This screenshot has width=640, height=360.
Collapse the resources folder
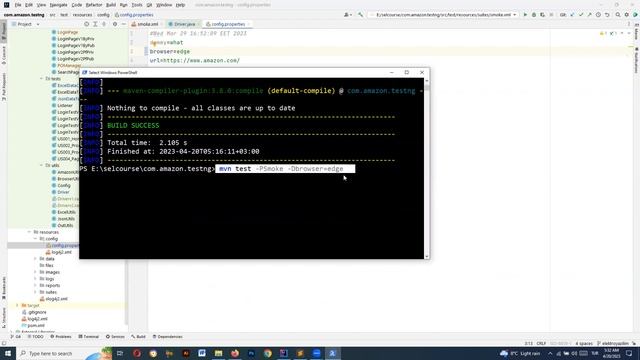29,232
